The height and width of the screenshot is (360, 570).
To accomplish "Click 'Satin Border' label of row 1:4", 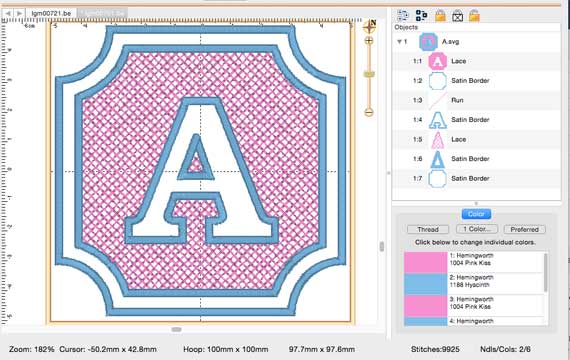I will click(x=470, y=120).
